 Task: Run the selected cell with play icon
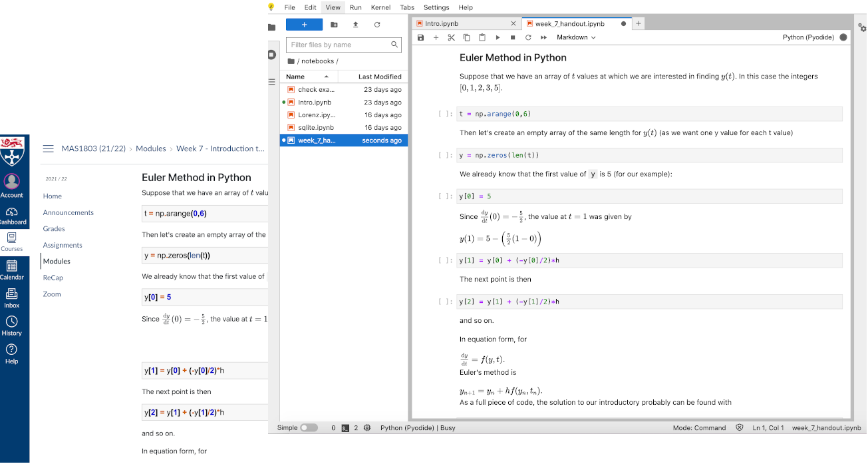point(498,38)
